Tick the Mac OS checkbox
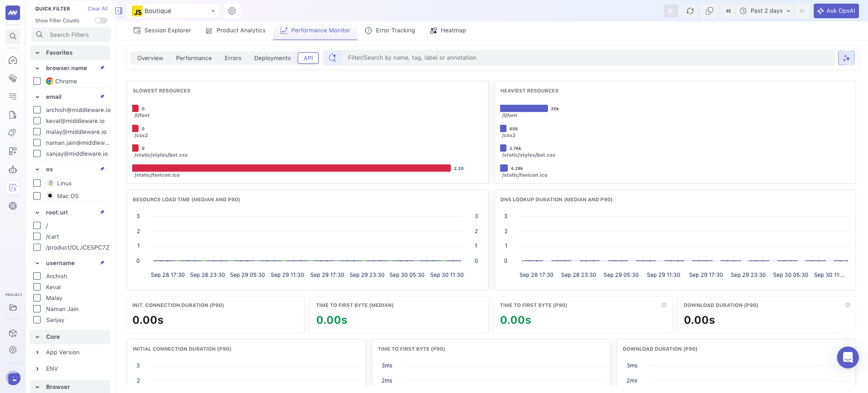Viewport: 868px width, 393px height. point(37,196)
